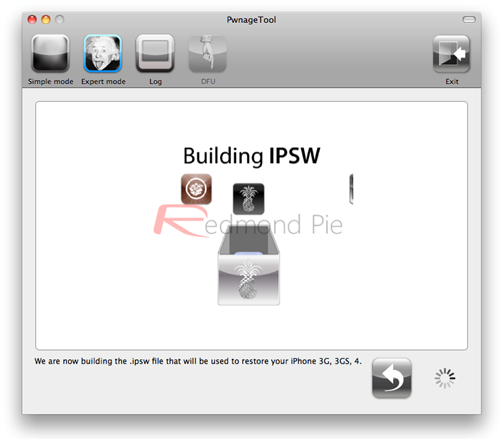Click the black pineapple app icon
Image resolution: width=500 pixels, height=439 pixels.
tap(249, 199)
